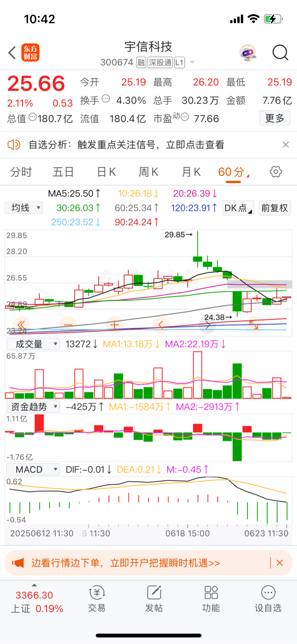
Task: Open the 均线 indicator dropdown
Action: click(24, 208)
